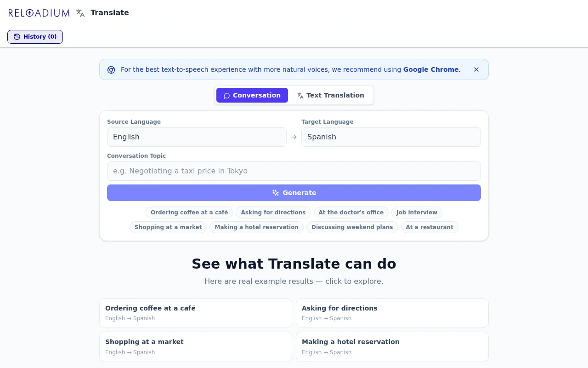Switch to the Conversation tab

pyautogui.click(x=252, y=95)
